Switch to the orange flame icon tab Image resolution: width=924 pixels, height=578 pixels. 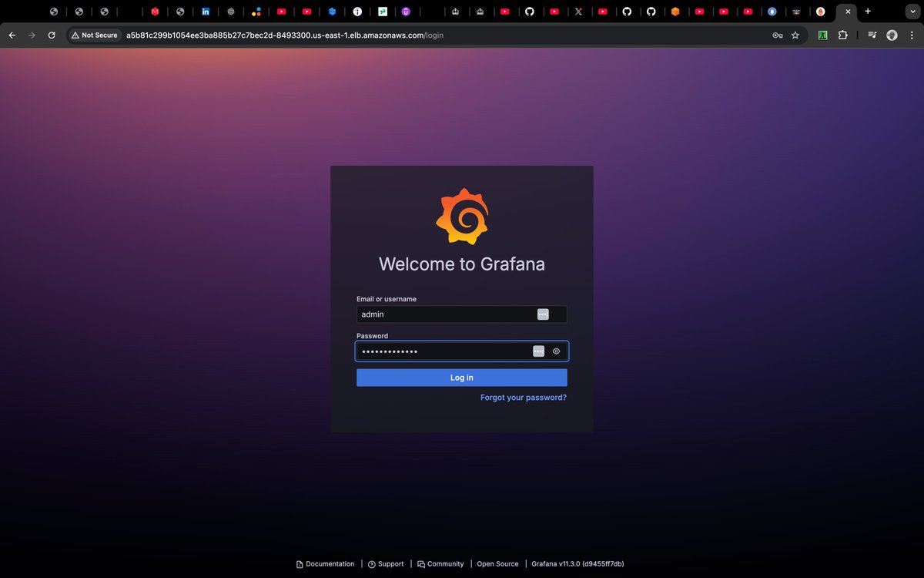(x=821, y=12)
